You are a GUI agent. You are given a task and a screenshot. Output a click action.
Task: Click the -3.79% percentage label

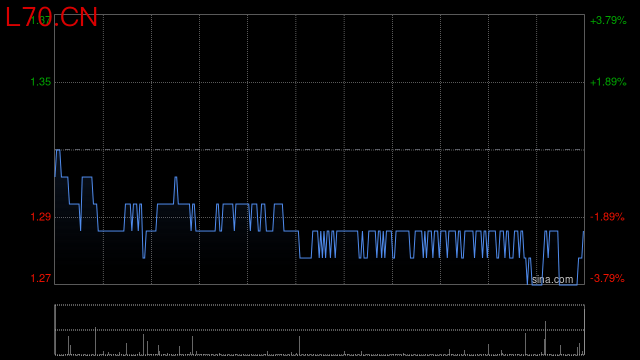point(607,278)
